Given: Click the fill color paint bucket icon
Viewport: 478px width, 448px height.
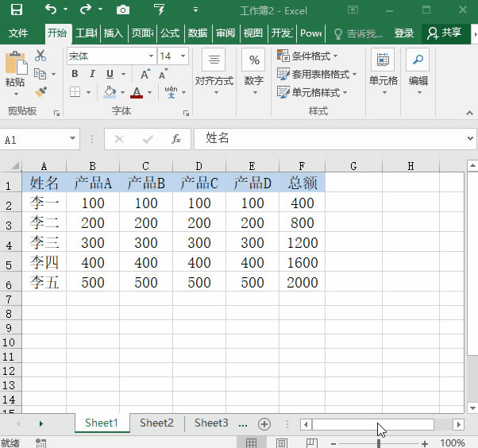Looking at the screenshot, I should point(110,92).
